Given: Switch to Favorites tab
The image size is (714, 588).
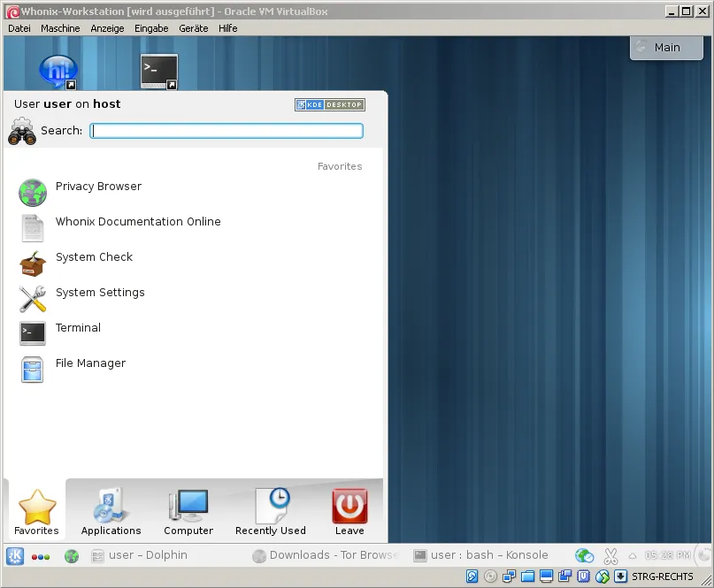Looking at the screenshot, I should [x=36, y=512].
